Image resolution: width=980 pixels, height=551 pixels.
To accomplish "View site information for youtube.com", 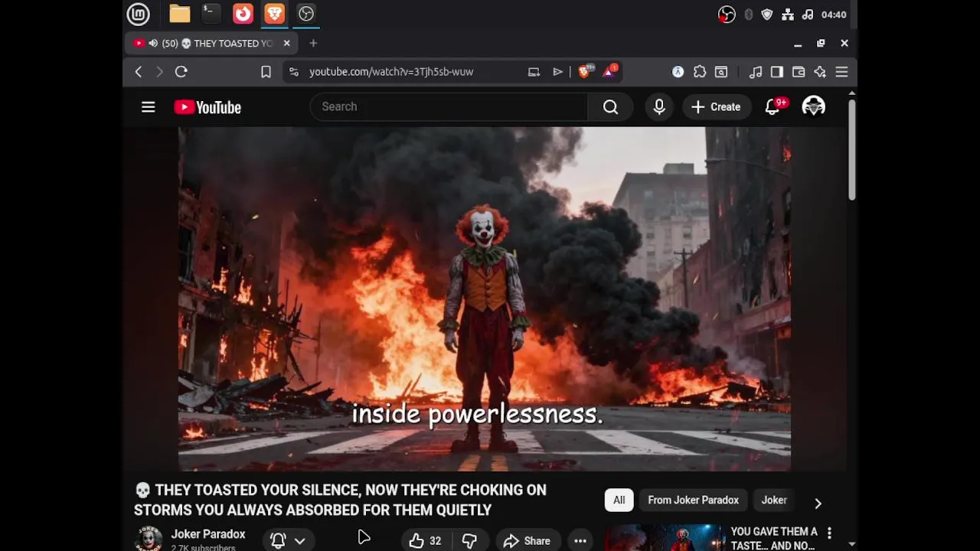I will pos(293,72).
